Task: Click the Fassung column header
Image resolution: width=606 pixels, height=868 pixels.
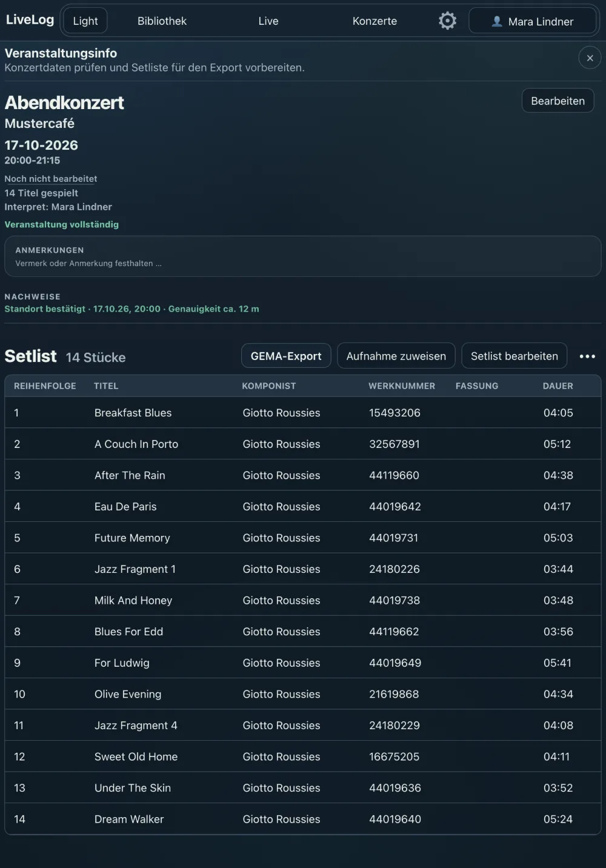Action: point(477,386)
